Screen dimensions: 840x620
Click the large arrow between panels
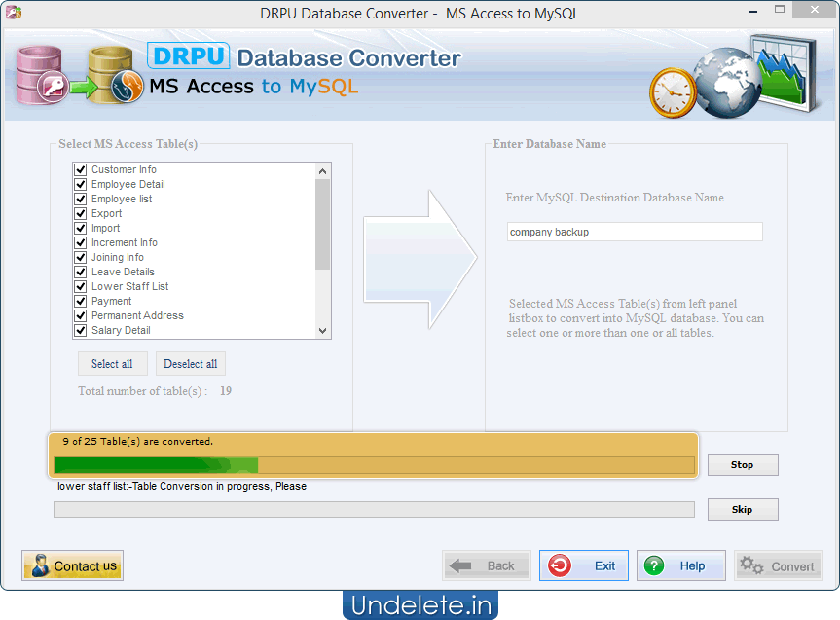pos(420,259)
